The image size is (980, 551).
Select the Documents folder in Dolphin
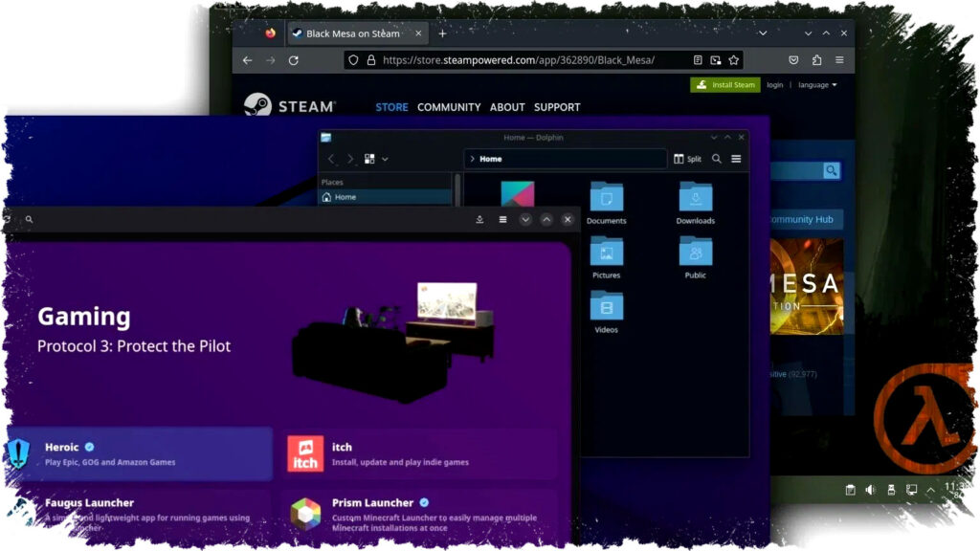[606, 203]
